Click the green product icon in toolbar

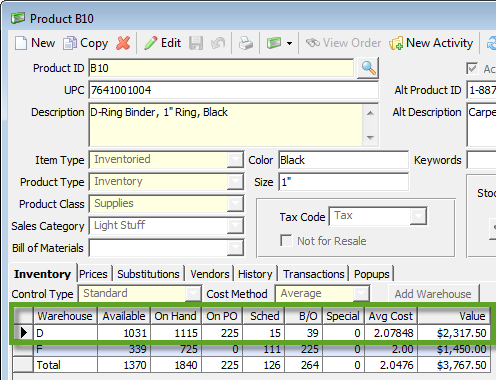(x=273, y=43)
